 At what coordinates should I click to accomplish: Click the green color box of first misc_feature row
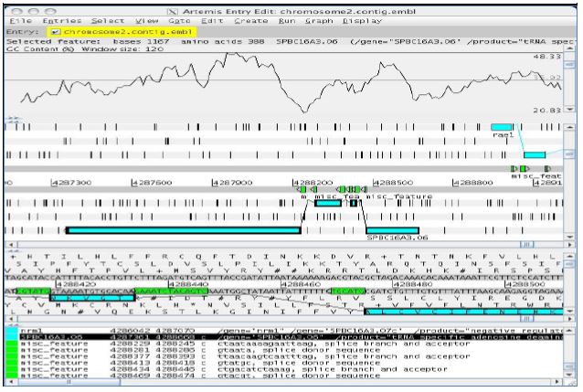pos(11,343)
